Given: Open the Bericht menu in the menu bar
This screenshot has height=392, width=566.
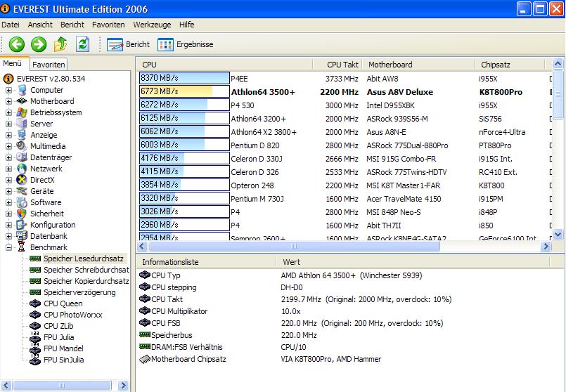Looking at the screenshot, I should click(72, 25).
